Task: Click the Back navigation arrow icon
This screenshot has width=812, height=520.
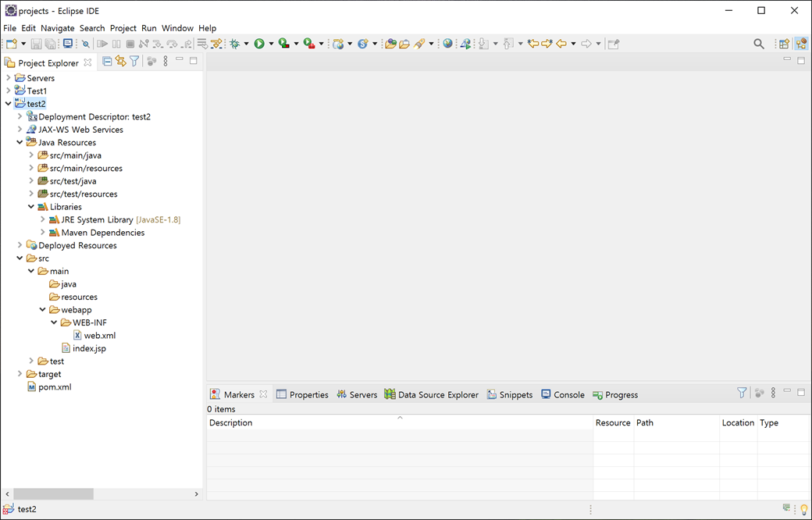Action: point(561,44)
